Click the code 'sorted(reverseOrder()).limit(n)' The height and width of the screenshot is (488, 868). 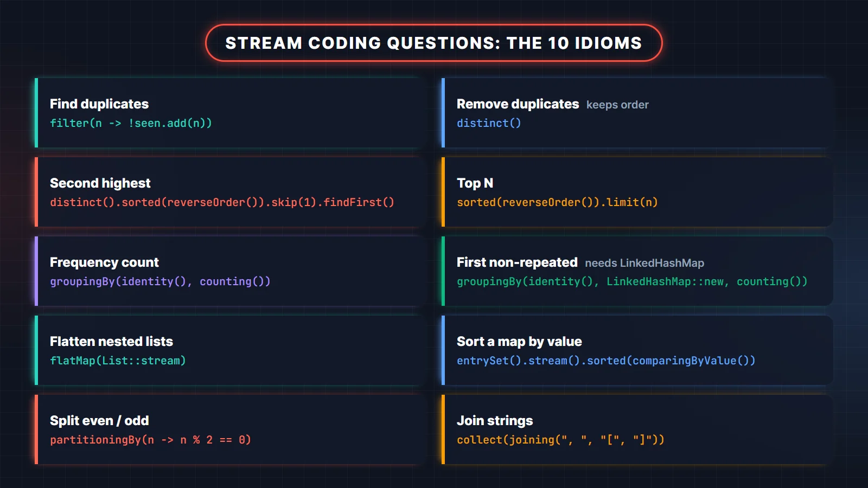pos(557,202)
